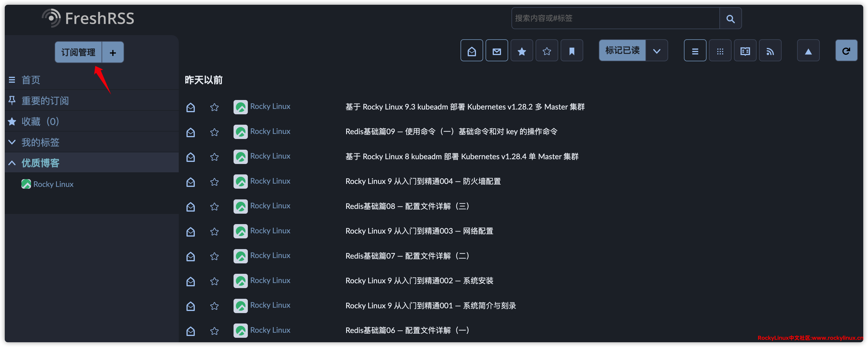Open 标记已读 dropdown arrow

[657, 51]
